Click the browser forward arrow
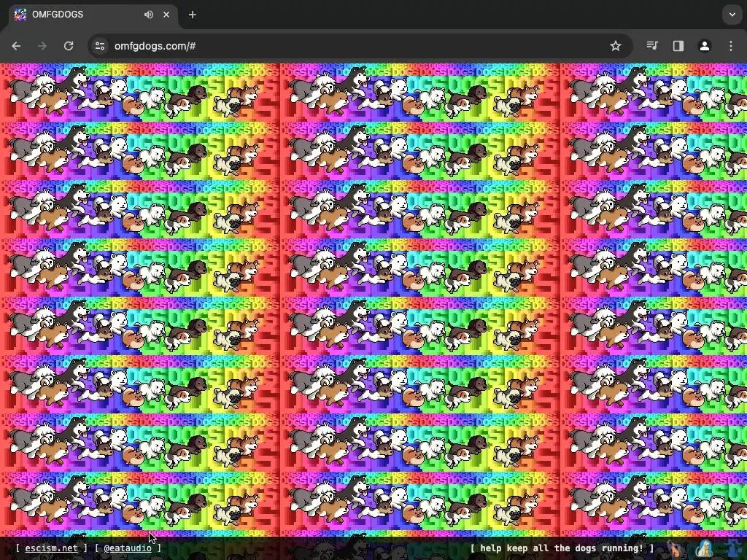Image resolution: width=747 pixels, height=560 pixels. 42,46
